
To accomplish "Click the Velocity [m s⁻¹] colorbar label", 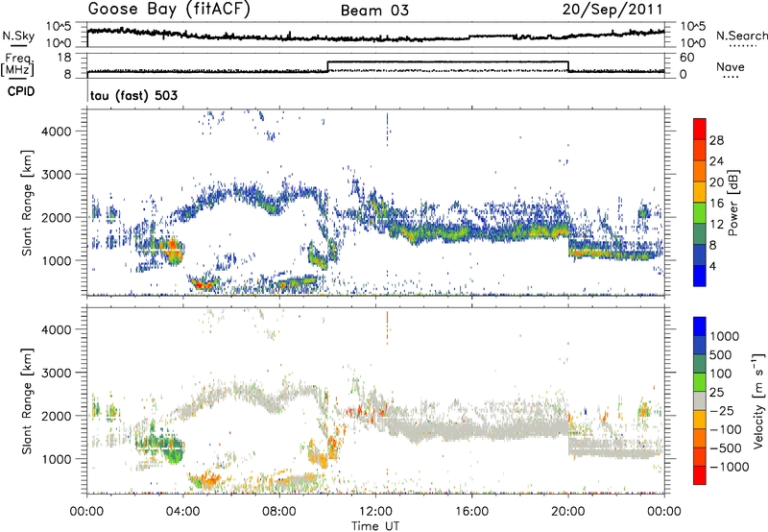I will tap(758, 400).
